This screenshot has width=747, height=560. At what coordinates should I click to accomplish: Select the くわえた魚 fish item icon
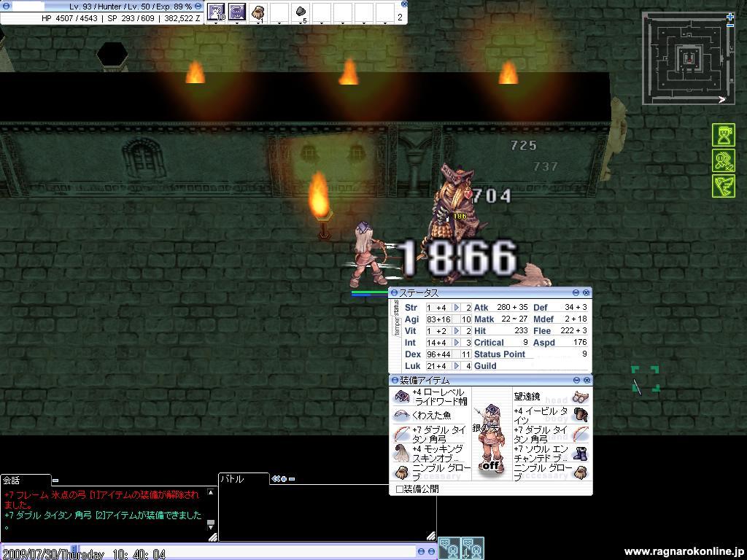coord(402,416)
